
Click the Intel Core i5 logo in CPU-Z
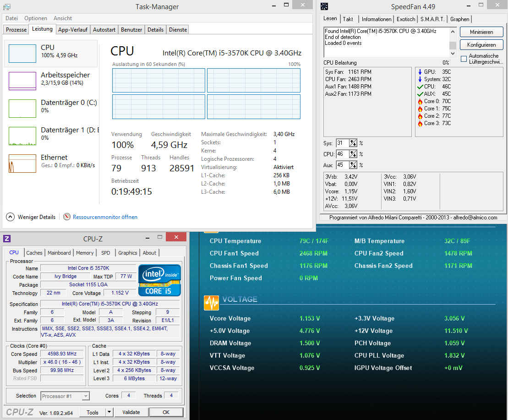pos(159,280)
